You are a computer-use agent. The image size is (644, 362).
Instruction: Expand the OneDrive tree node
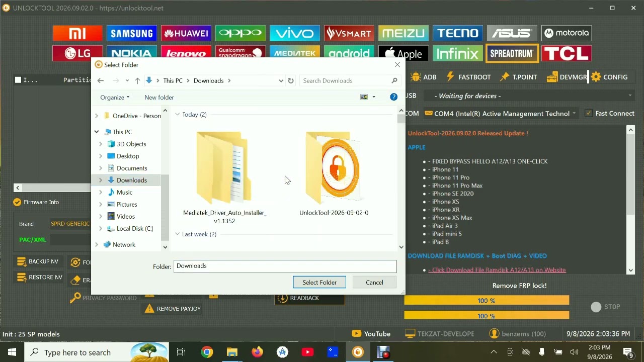click(97, 116)
